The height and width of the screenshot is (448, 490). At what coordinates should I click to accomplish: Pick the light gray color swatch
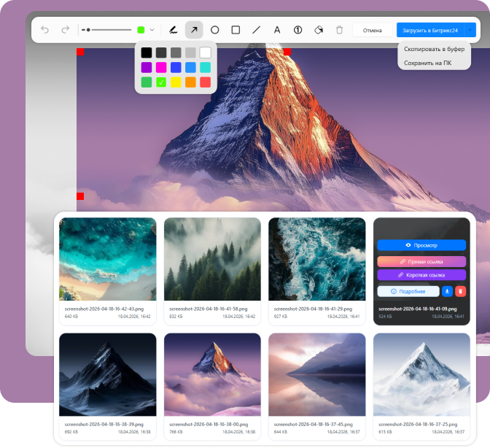[190, 53]
